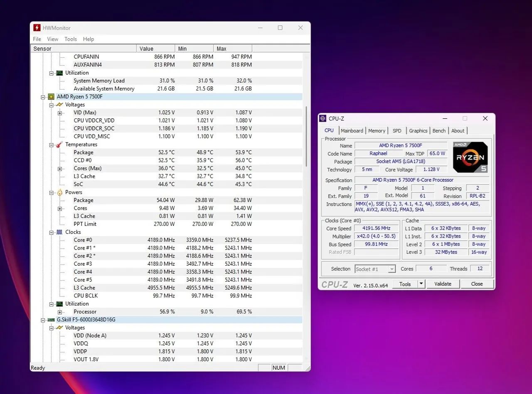Switch to the SPD tab

coord(397,131)
